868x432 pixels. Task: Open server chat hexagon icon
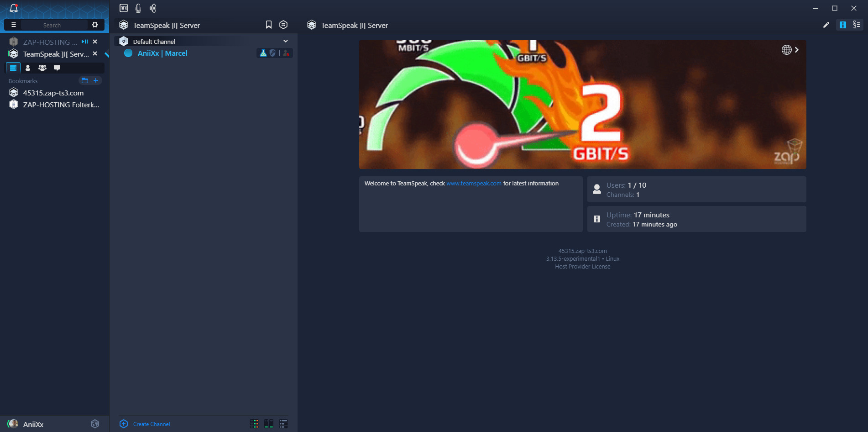point(283,25)
